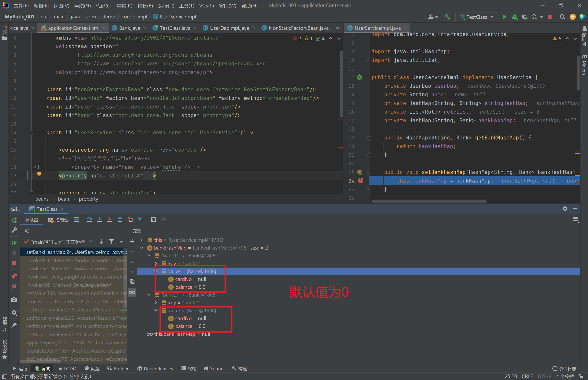Toggle the breakpoint on line 24
Image resolution: width=588 pixels, height=380 pixels.
coord(361,181)
